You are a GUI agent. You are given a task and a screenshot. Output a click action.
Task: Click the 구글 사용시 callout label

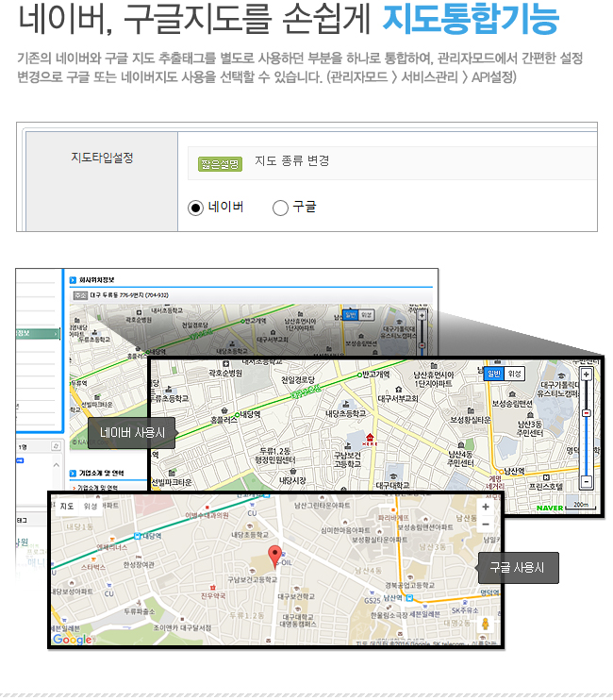pyautogui.click(x=517, y=568)
